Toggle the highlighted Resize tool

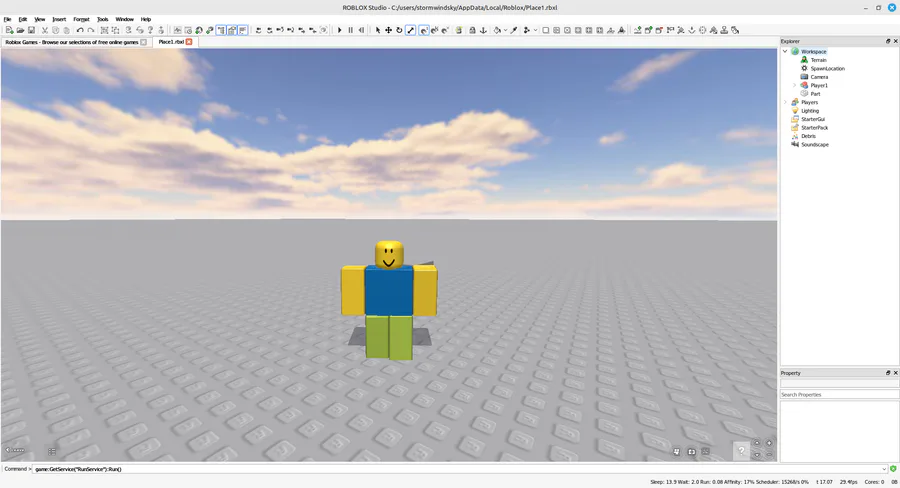tap(411, 30)
